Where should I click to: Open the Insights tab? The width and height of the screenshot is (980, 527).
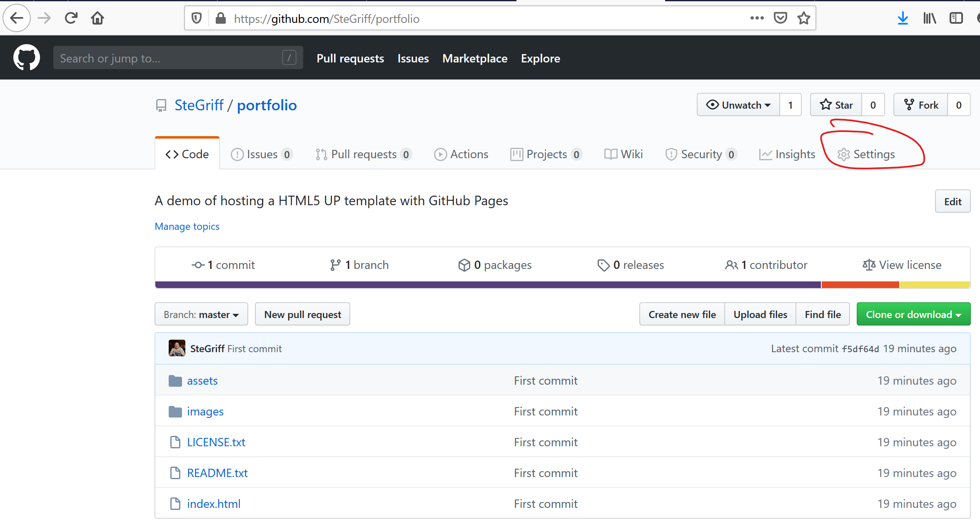787,154
